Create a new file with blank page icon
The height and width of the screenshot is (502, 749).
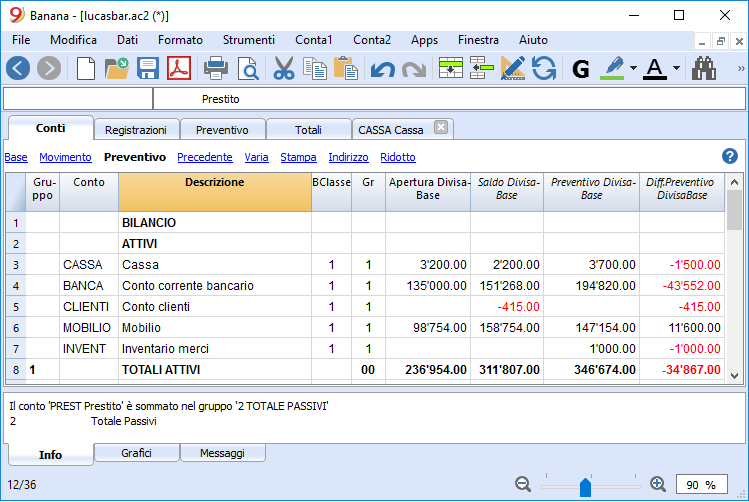pyautogui.click(x=86, y=68)
